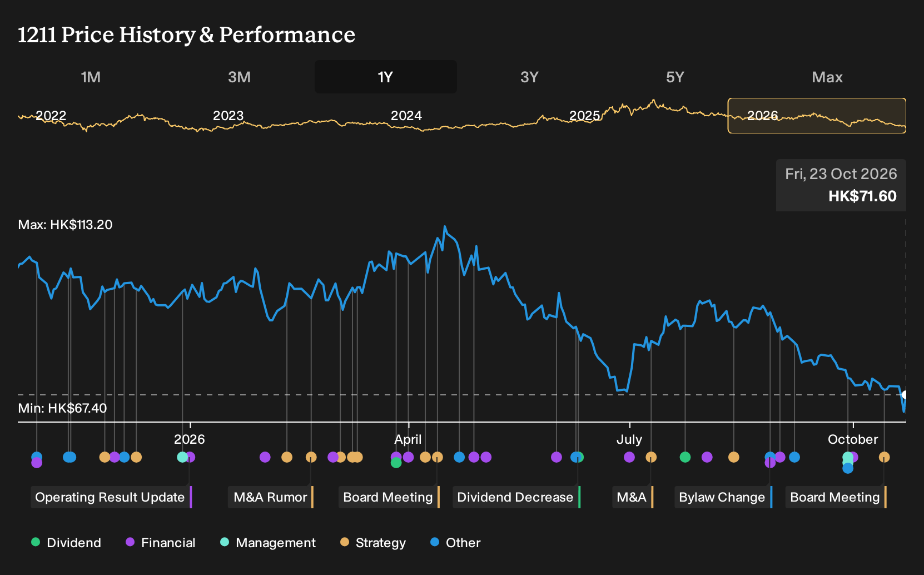This screenshot has height=575, width=924.
Task: Choose the 3Y range tab
Action: tap(529, 77)
